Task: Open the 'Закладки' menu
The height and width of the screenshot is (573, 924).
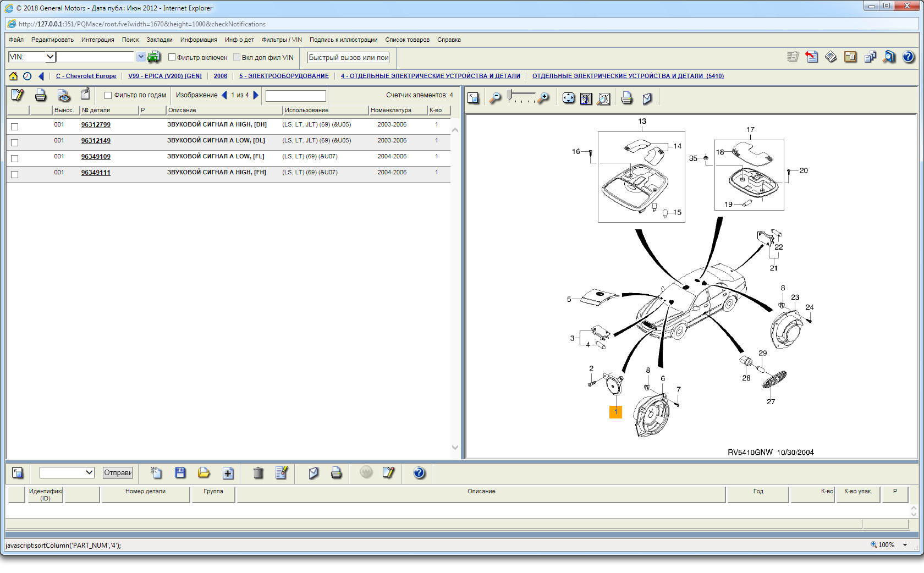Action: [x=159, y=40]
